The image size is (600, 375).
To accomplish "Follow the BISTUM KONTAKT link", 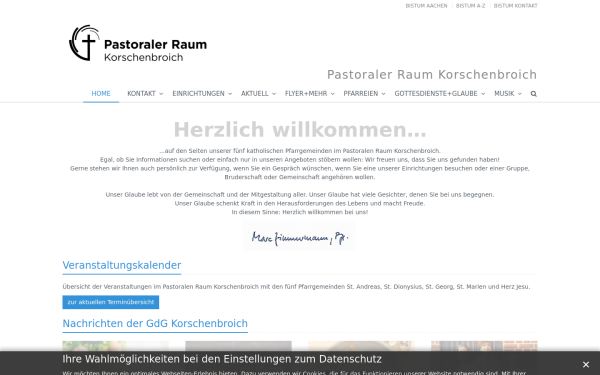I will pyautogui.click(x=515, y=6).
